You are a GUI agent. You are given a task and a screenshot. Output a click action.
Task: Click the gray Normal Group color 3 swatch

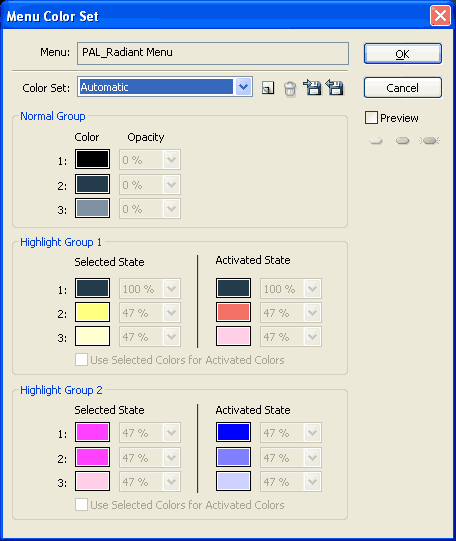pos(92,208)
